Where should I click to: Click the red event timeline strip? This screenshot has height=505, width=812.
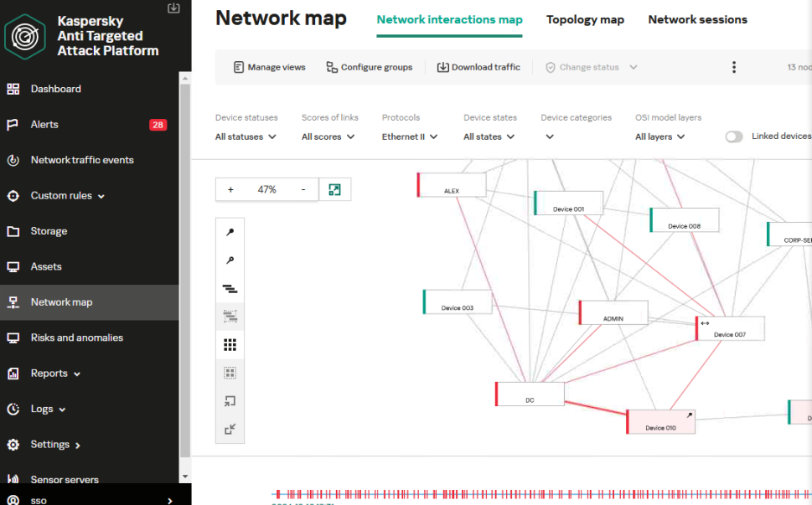coord(541,494)
